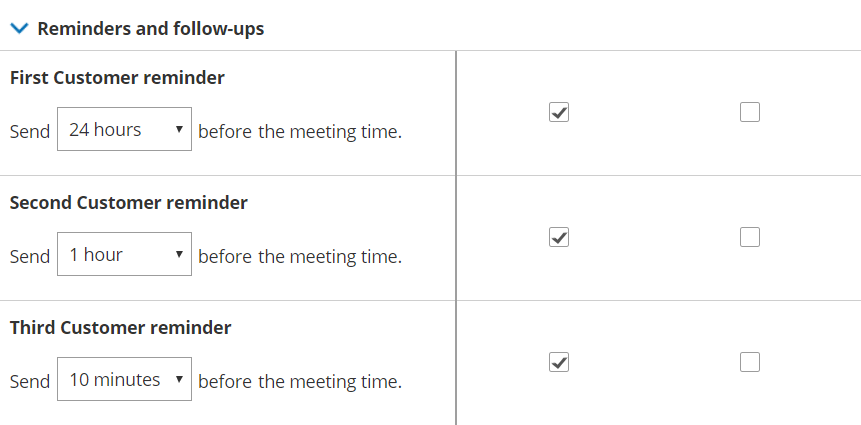Click the Send text beside 10 minutes

tap(29, 382)
